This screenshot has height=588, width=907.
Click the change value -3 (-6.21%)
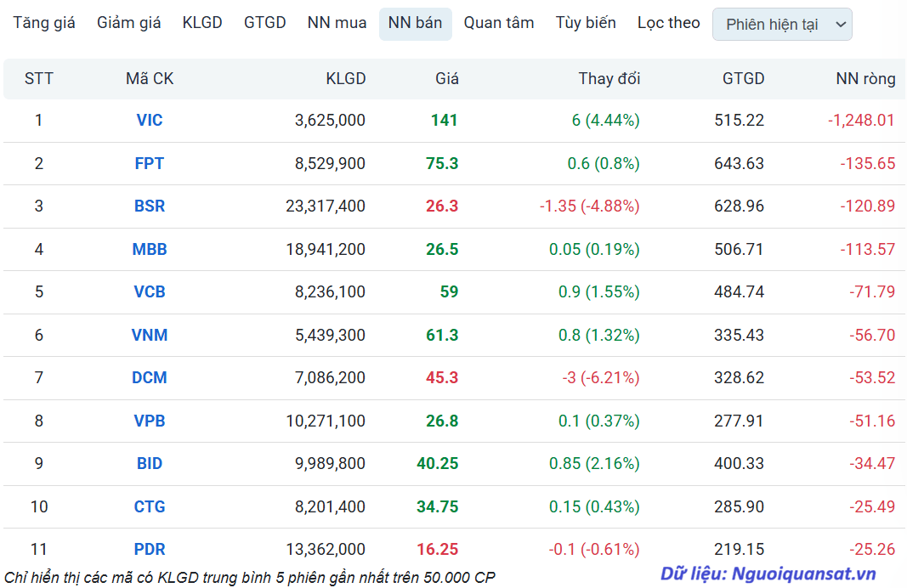tap(601, 377)
